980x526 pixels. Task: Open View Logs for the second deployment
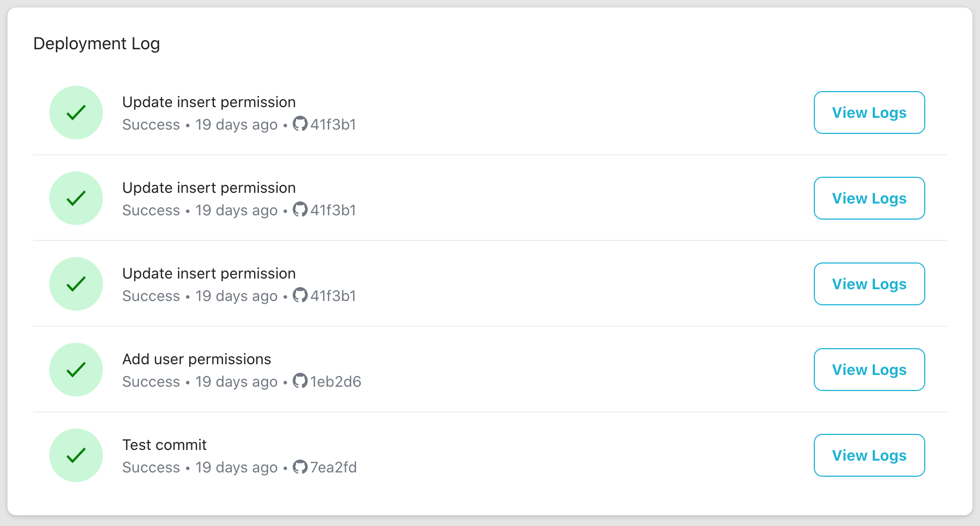(x=869, y=198)
